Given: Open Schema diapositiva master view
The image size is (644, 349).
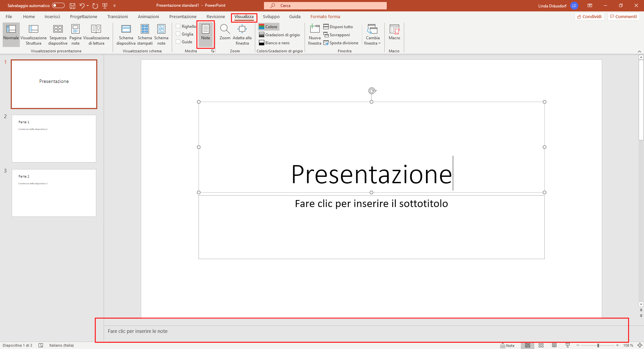Looking at the screenshot, I should [126, 34].
